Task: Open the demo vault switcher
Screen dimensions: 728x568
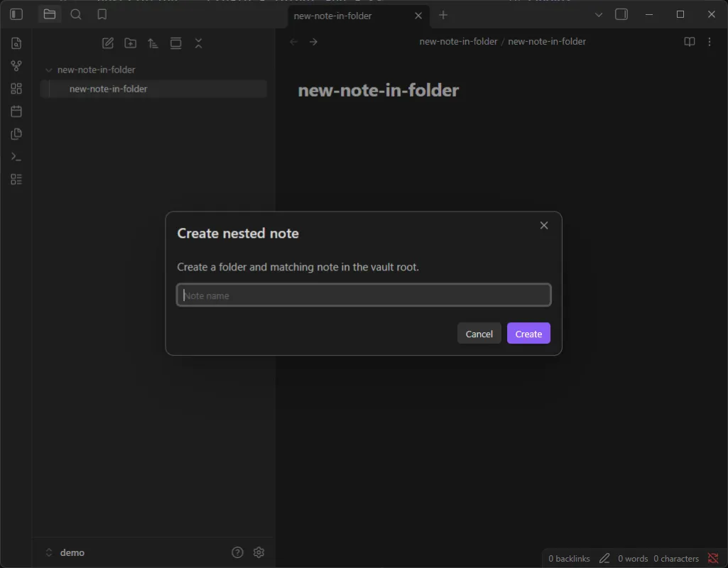Action: pyautogui.click(x=65, y=552)
